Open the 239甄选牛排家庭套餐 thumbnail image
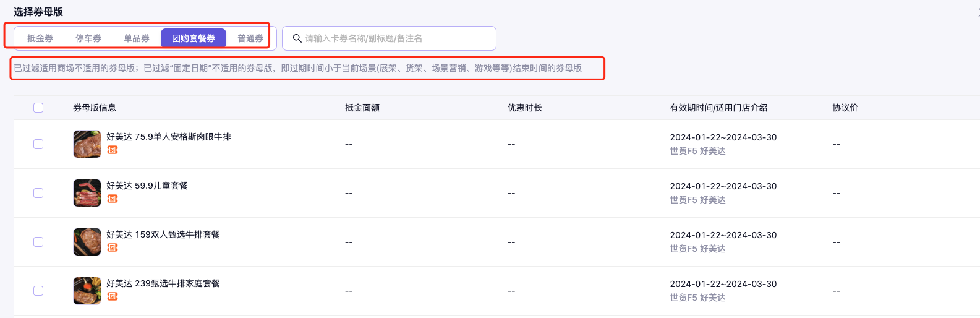 87,291
